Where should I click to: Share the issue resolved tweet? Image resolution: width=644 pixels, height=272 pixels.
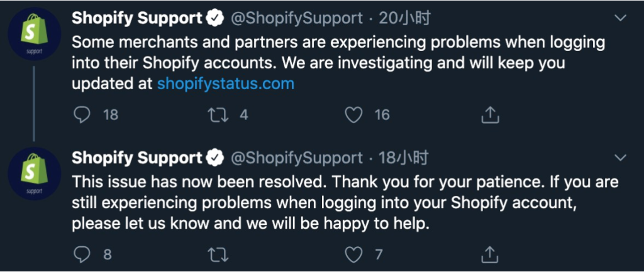coord(490,254)
